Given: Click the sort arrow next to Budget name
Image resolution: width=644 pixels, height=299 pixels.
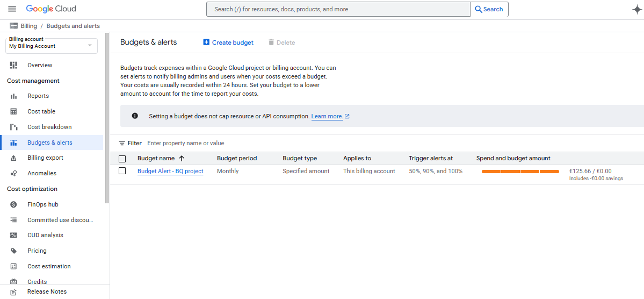Looking at the screenshot, I should (182, 158).
